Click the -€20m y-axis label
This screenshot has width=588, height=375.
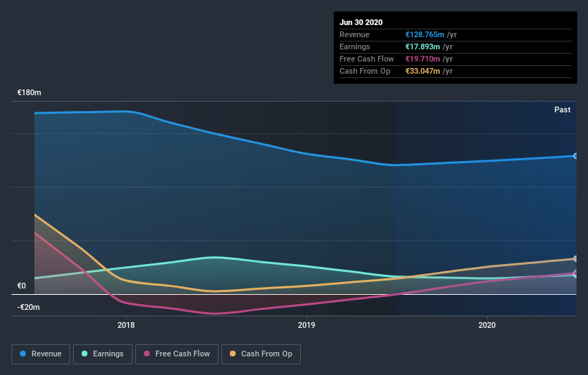29,307
